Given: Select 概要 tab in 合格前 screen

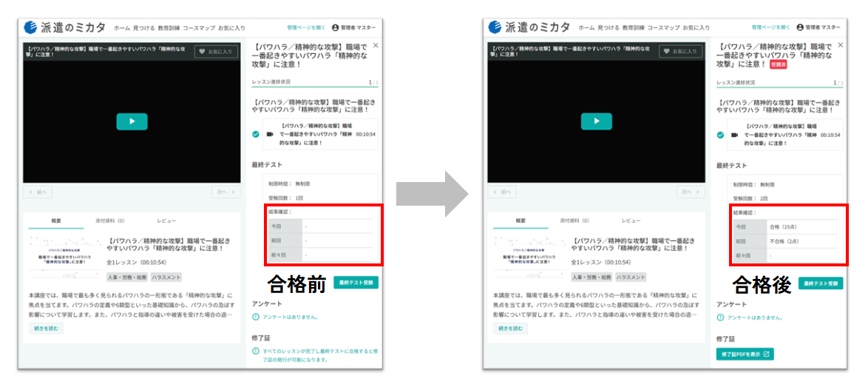Looking at the screenshot, I should [56, 221].
